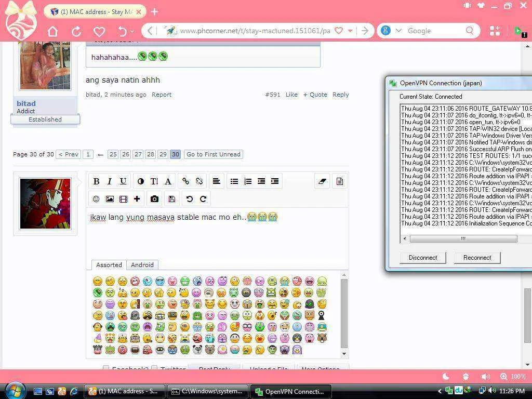Insert media using the film icon
The image size is (532, 399).
coord(123,199)
